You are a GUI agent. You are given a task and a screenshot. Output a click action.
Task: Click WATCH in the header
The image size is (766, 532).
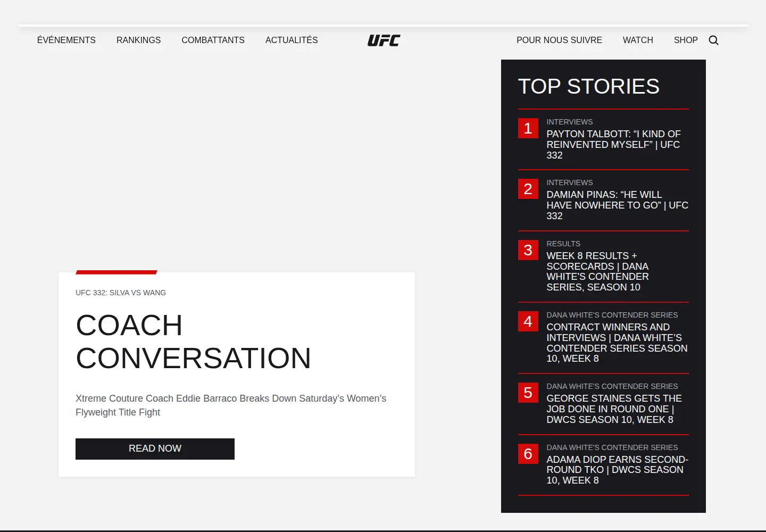point(638,40)
